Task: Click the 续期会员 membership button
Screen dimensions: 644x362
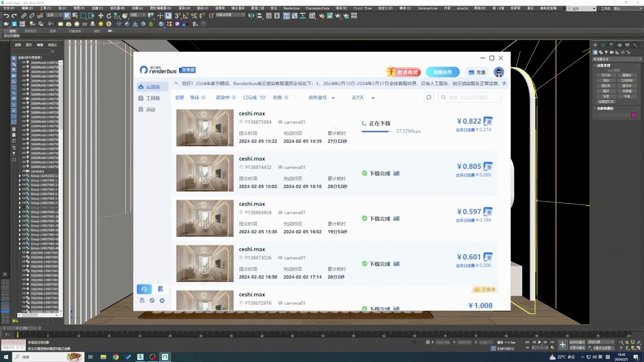Action: point(443,72)
